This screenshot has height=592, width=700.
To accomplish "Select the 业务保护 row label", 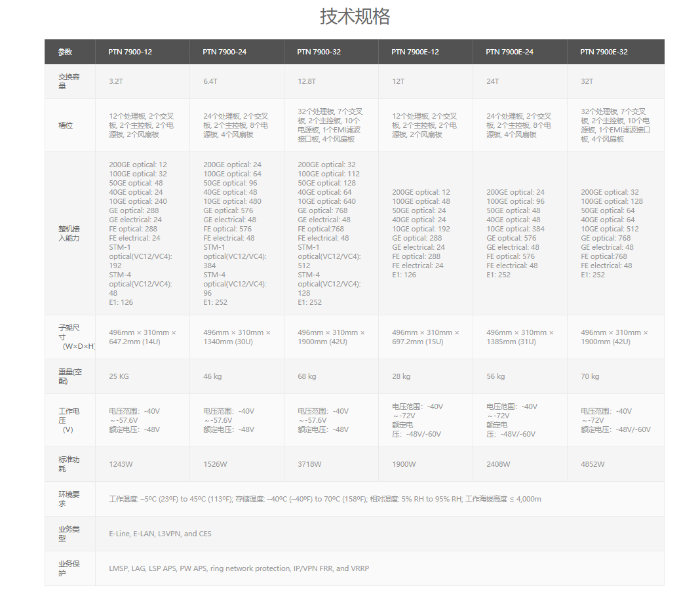I will coord(69,568).
